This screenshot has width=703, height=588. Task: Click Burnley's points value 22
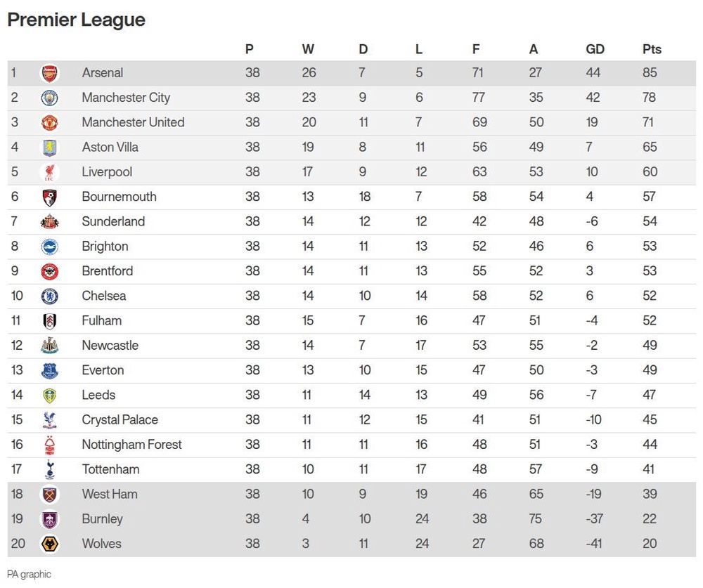pyautogui.click(x=649, y=518)
